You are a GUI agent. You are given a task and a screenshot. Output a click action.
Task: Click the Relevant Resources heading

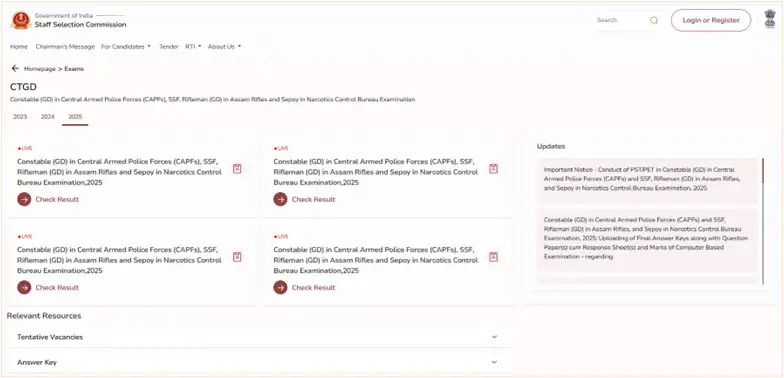44,316
